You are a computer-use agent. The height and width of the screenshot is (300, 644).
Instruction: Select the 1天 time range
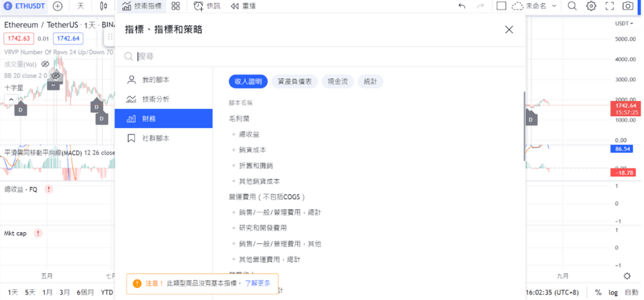[x=13, y=292]
